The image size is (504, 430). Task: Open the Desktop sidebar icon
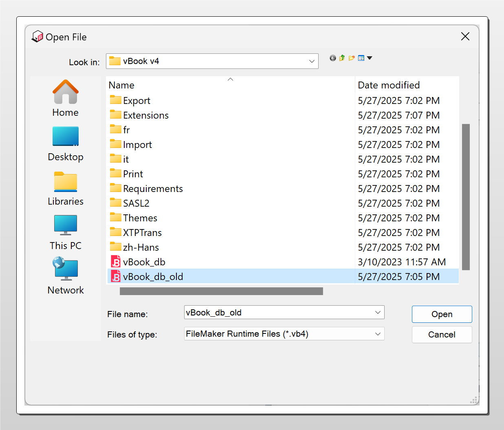tap(65, 136)
